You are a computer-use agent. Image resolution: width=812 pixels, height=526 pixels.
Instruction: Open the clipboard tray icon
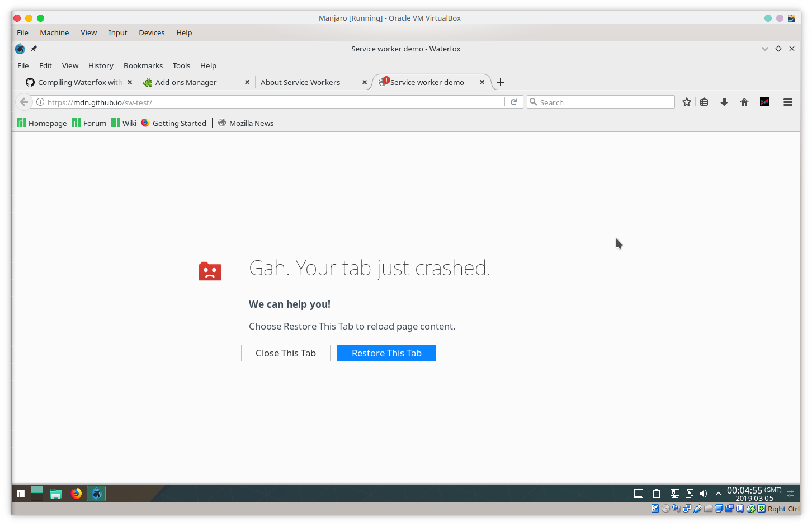coord(690,494)
